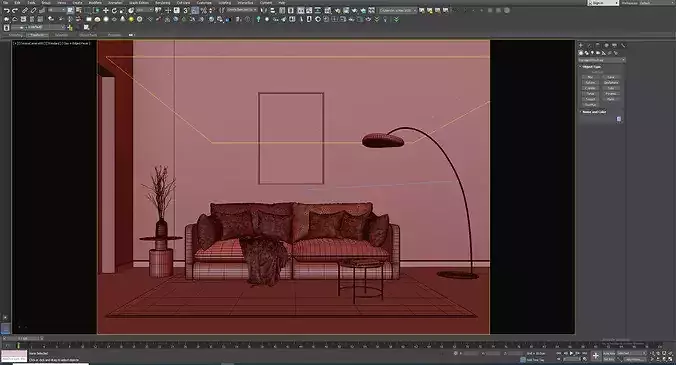The image size is (676, 365).
Task: Open the Select by Name dialog icon
Action: pos(78,10)
